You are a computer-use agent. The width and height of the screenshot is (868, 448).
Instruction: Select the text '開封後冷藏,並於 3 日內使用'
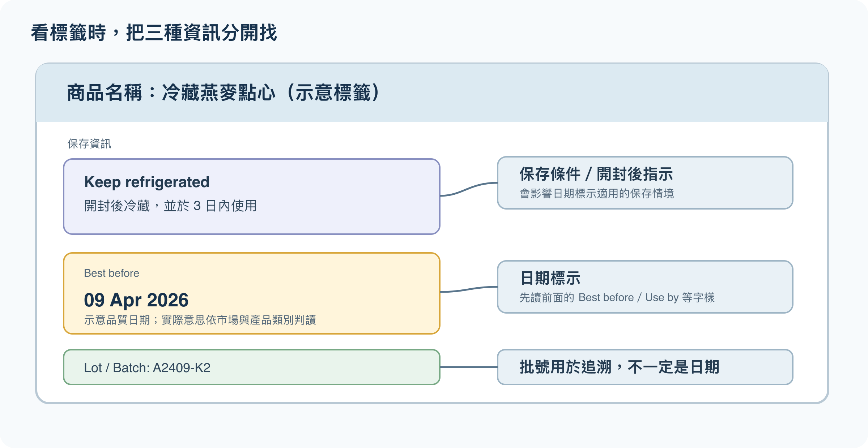click(170, 206)
